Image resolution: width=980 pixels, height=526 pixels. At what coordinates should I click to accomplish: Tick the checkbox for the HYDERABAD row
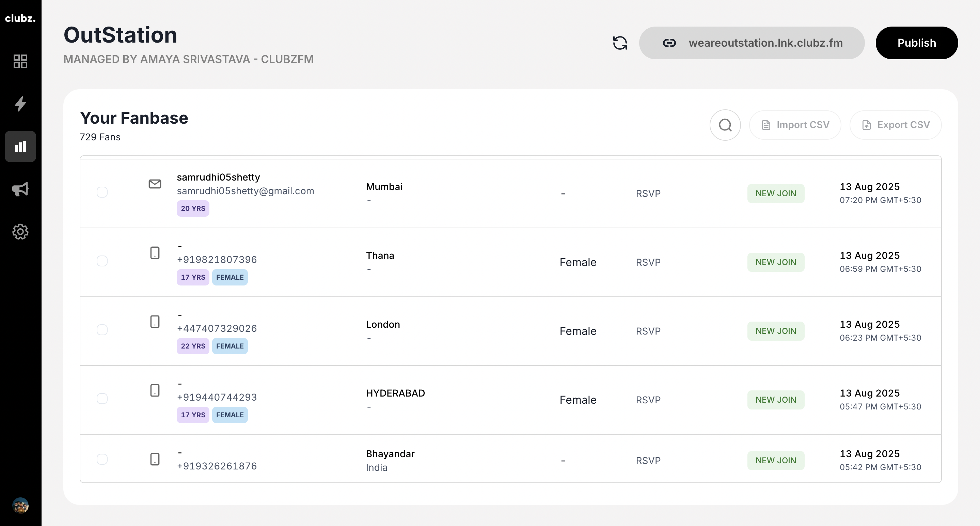pyautogui.click(x=102, y=399)
